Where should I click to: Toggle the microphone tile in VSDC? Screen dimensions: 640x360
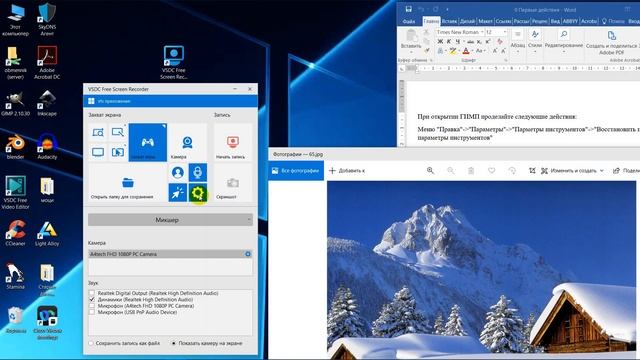pyautogui.click(x=198, y=173)
